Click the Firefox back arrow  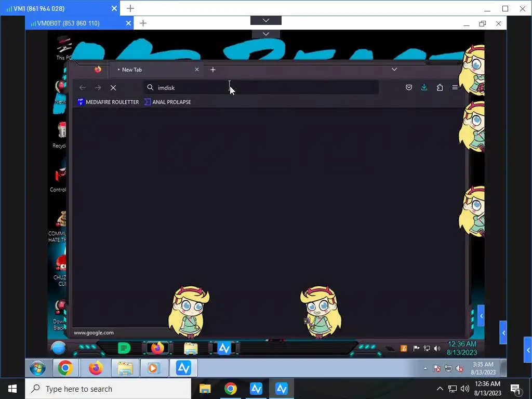coord(82,87)
